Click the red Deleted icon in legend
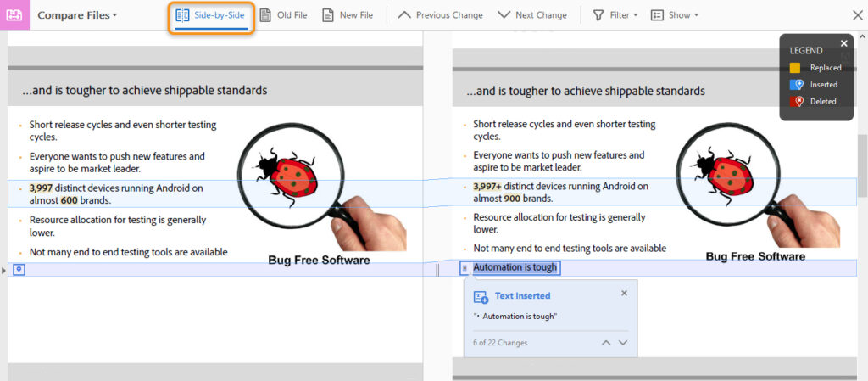The width and height of the screenshot is (868, 381). pyautogui.click(x=795, y=102)
